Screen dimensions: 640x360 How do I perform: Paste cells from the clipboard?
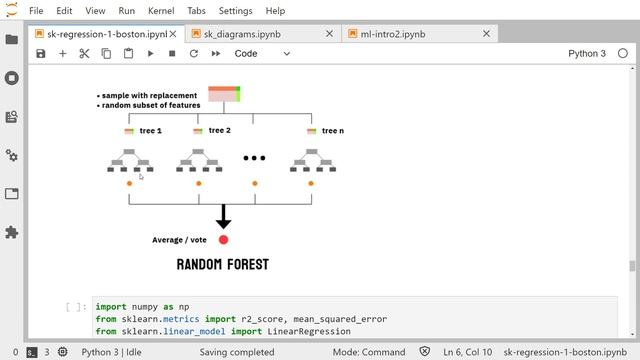point(128,53)
